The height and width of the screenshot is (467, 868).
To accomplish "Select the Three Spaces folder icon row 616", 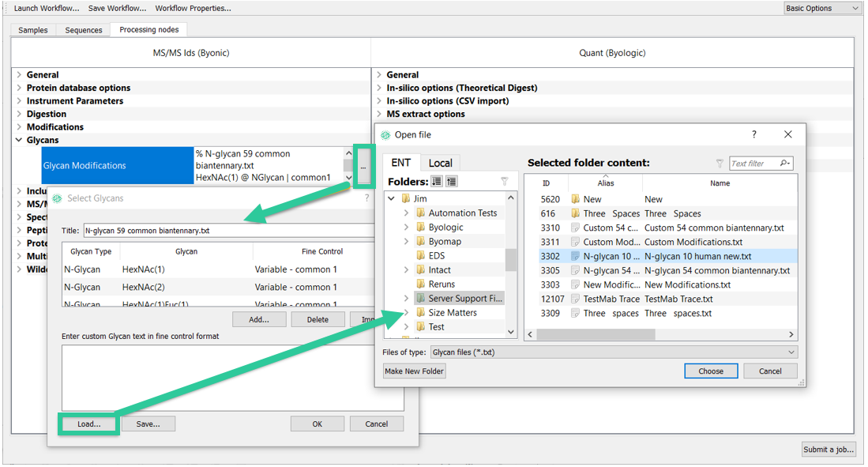I will pyautogui.click(x=576, y=213).
